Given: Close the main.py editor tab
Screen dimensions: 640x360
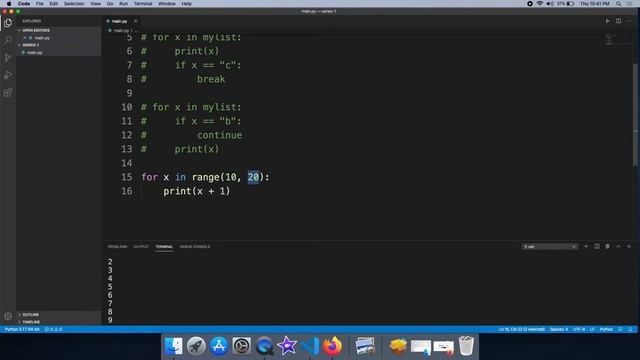Looking at the screenshot, I should pyautogui.click(x=136, y=21).
